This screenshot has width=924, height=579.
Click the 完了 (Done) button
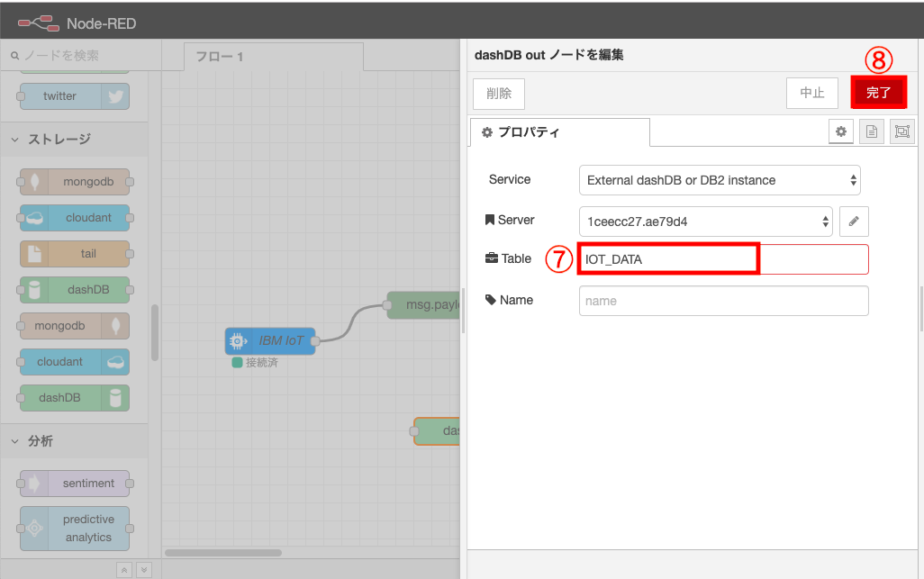pyautogui.click(x=878, y=93)
